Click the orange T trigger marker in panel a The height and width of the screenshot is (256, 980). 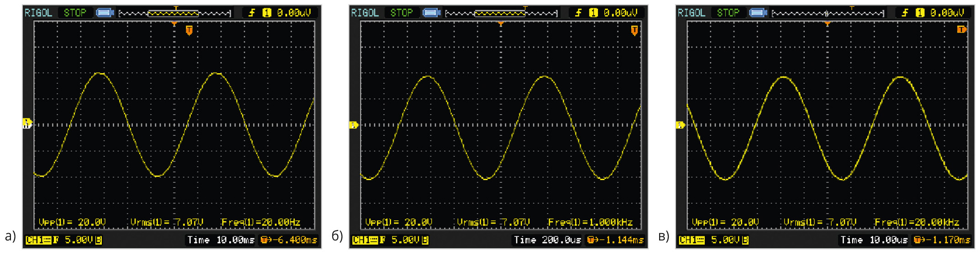point(189,30)
